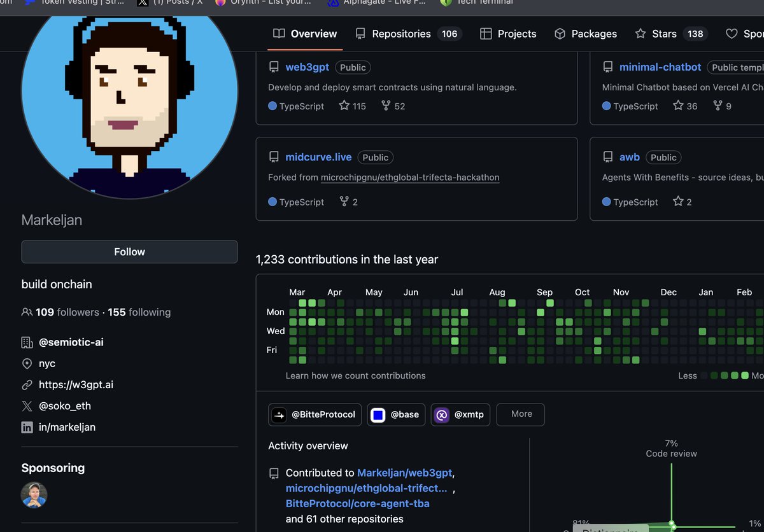Click the repo icon on awb card

[608, 157]
